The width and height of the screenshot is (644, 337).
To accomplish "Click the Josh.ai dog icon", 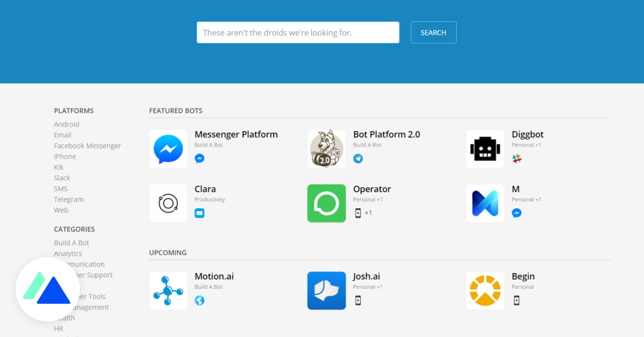I will [326, 290].
